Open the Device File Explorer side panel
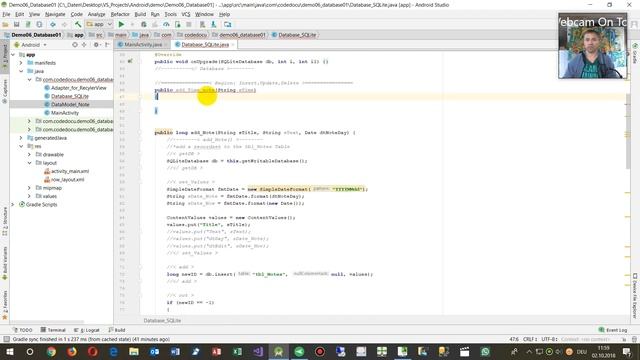Viewport: 640px width, 360px height. [x=635, y=296]
